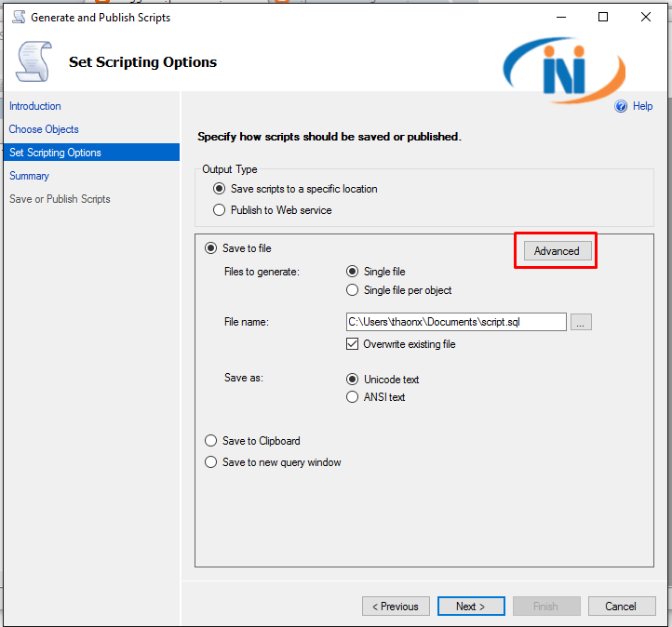This screenshot has height=627, width=672.
Task: Proceed with the Next button
Action: pos(471,607)
